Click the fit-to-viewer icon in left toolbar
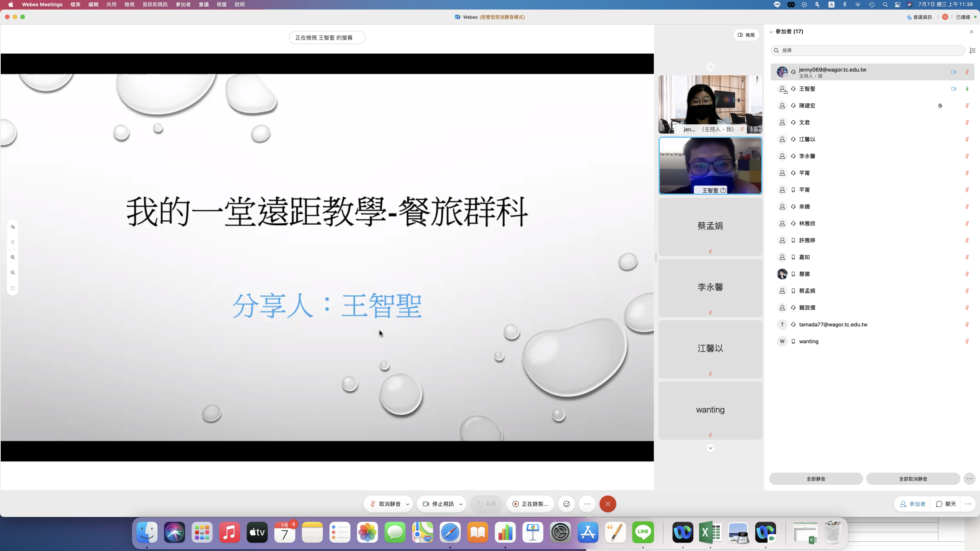This screenshot has height=551, width=980. tap(13, 288)
